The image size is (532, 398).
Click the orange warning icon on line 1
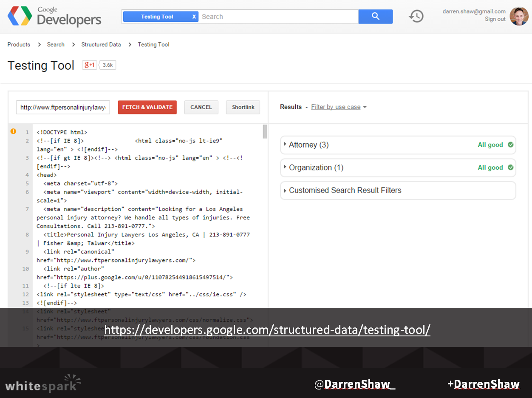coord(13,132)
